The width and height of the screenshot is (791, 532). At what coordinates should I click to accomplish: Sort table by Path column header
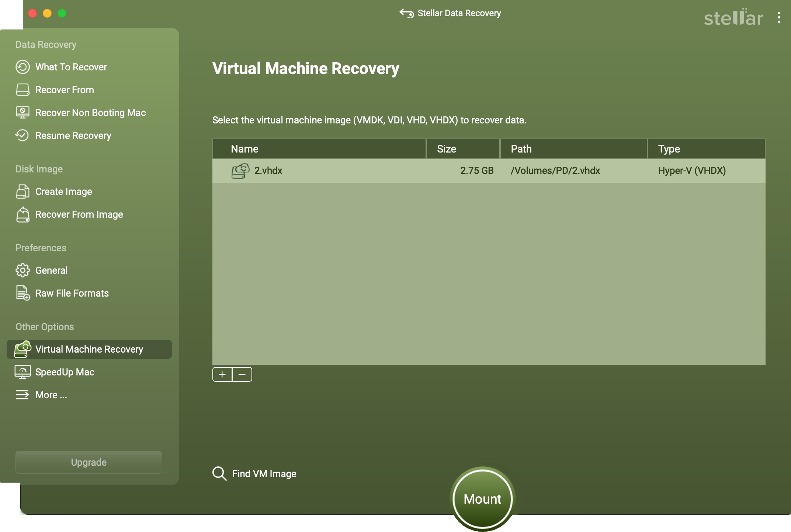tap(574, 149)
